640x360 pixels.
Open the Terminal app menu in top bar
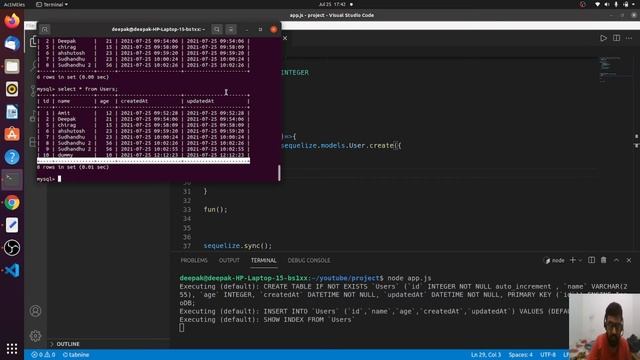tap(52, 4)
